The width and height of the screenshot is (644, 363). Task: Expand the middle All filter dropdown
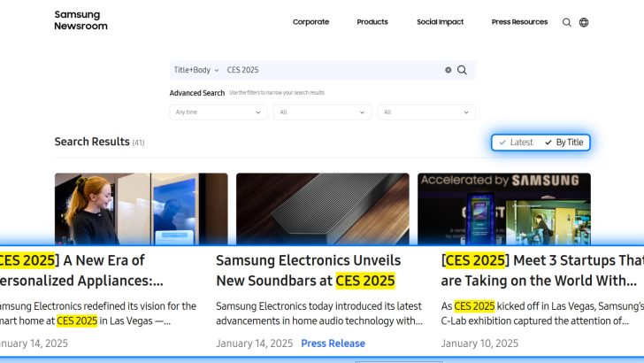pos(322,112)
